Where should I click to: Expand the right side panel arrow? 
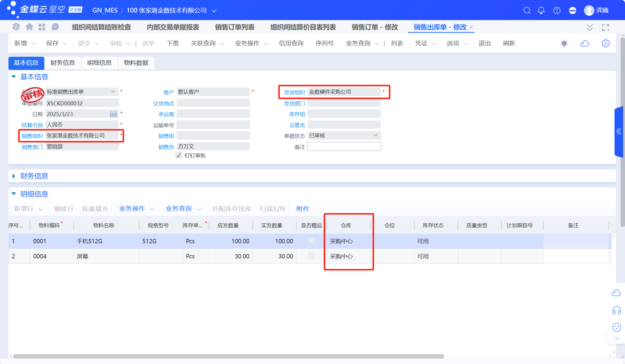point(619,132)
